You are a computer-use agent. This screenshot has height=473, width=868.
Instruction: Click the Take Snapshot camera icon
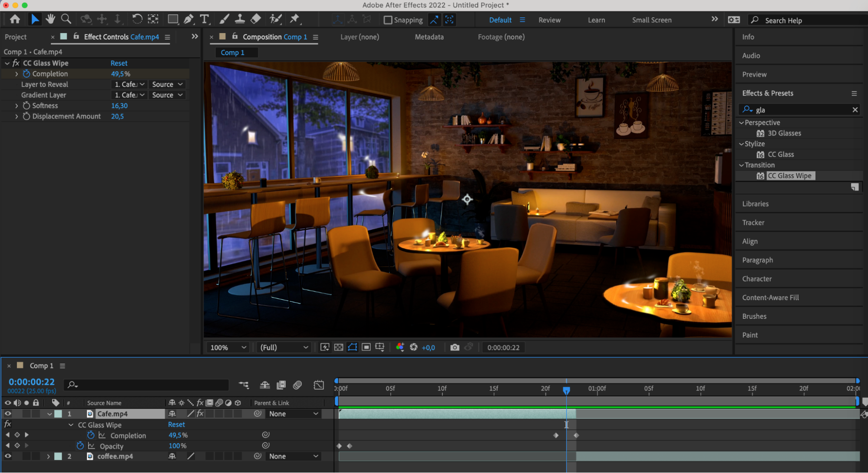(x=454, y=347)
